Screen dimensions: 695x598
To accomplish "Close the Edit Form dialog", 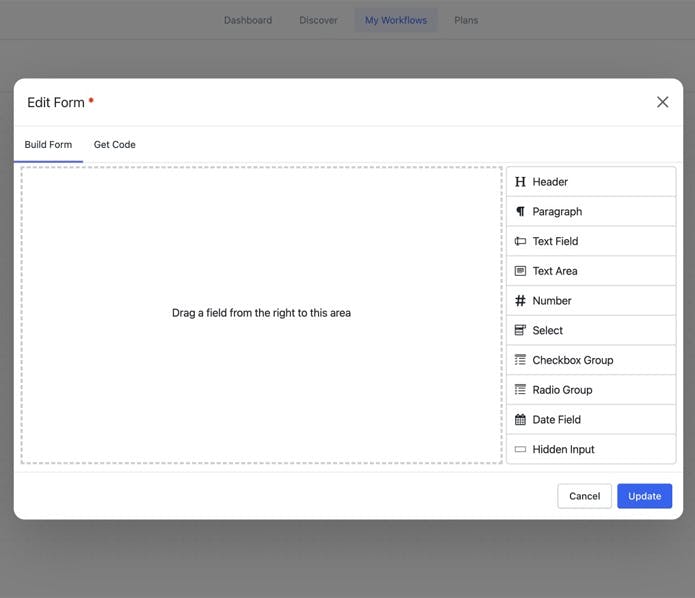I will pos(662,102).
